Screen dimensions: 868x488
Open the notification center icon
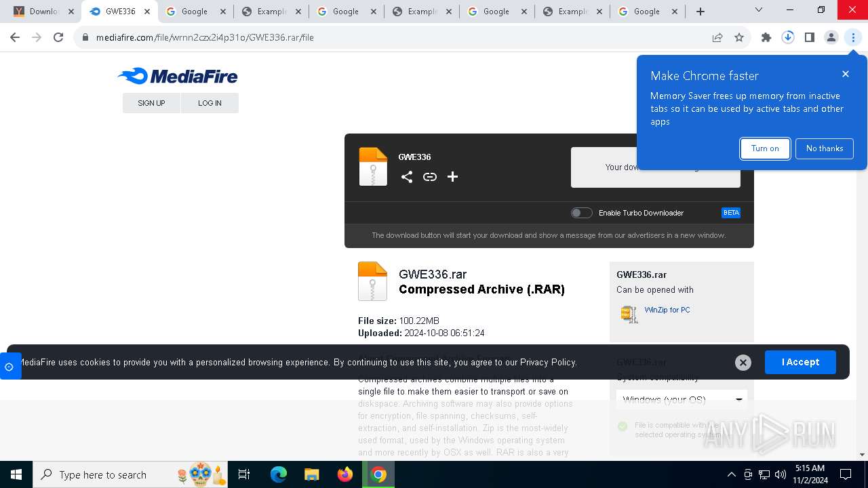[846, 474]
